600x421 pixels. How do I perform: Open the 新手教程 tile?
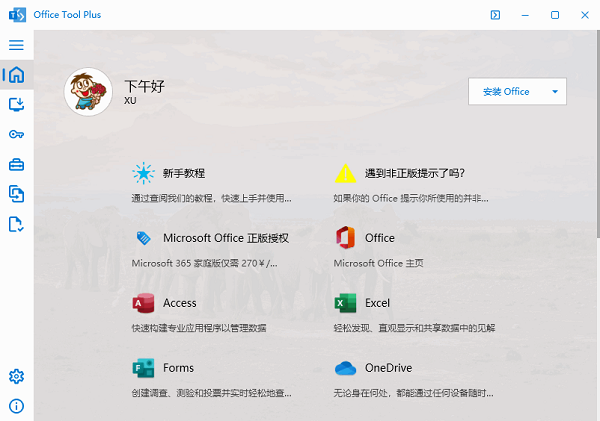[x=212, y=183]
